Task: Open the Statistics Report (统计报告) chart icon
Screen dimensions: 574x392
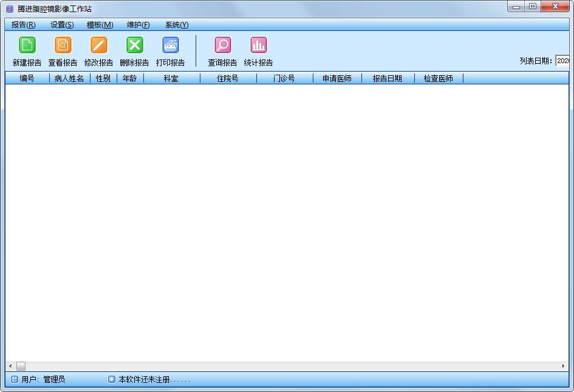Action: [x=259, y=46]
